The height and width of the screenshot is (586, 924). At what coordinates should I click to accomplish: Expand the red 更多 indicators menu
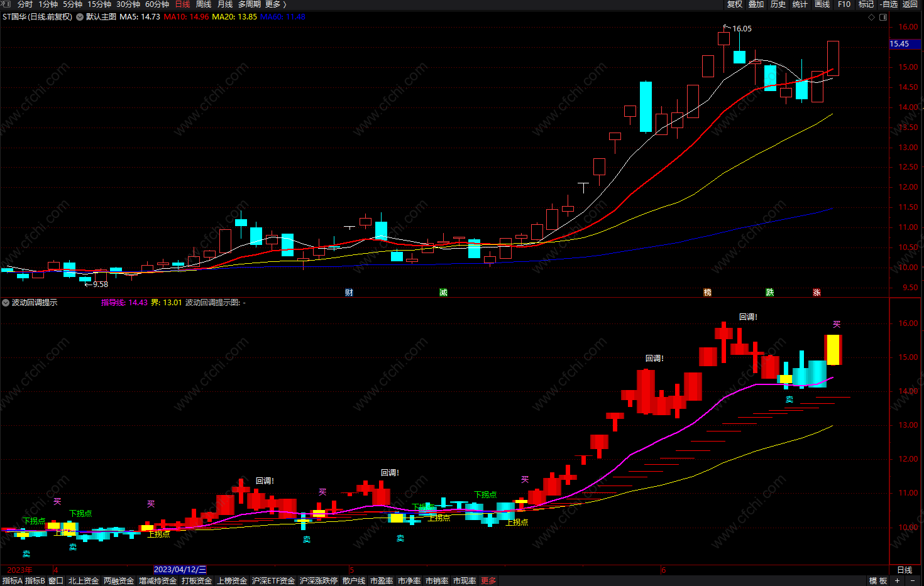[488, 581]
